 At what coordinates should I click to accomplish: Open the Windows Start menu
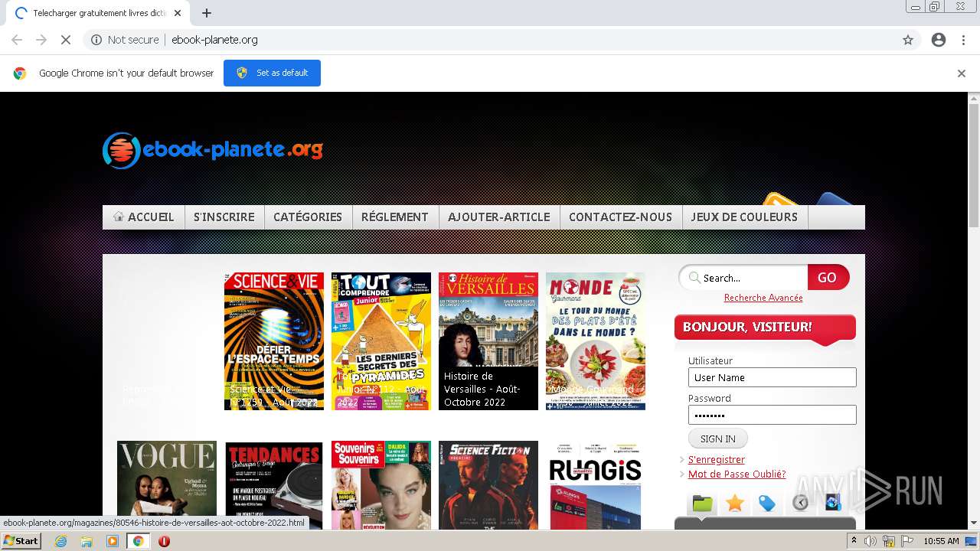click(x=21, y=541)
